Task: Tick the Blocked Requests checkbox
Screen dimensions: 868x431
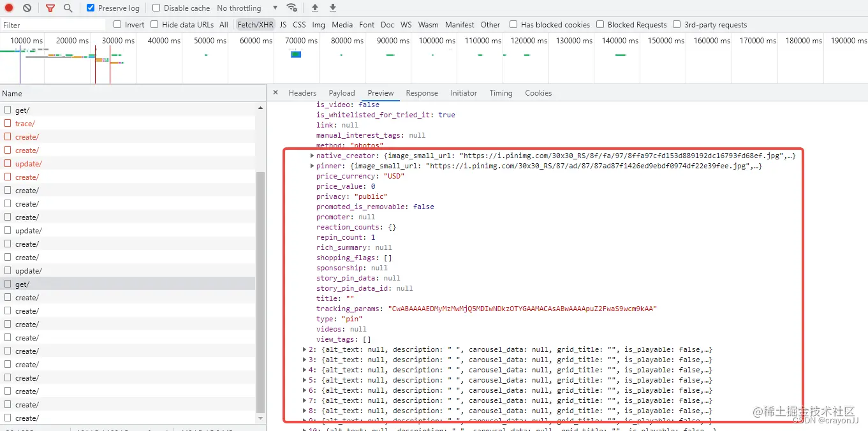Action: pyautogui.click(x=600, y=25)
